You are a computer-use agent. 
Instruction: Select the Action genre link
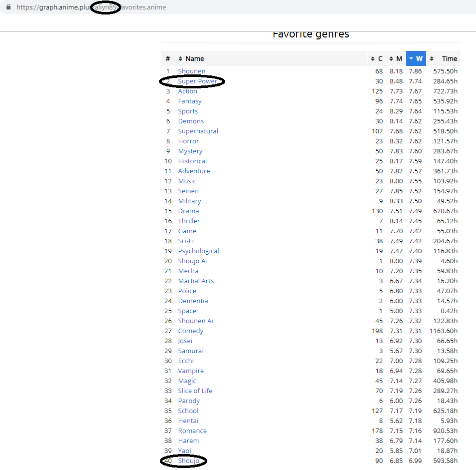tap(188, 91)
